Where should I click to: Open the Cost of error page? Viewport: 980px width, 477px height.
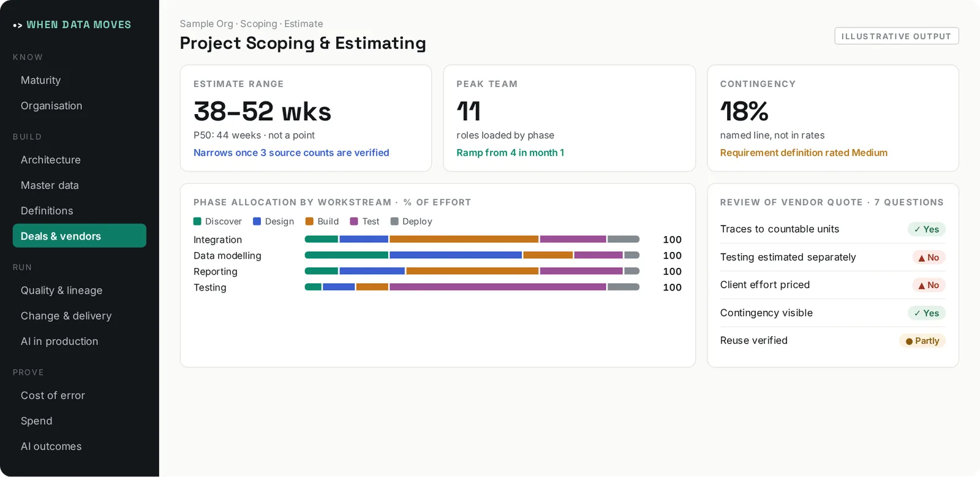(80, 395)
